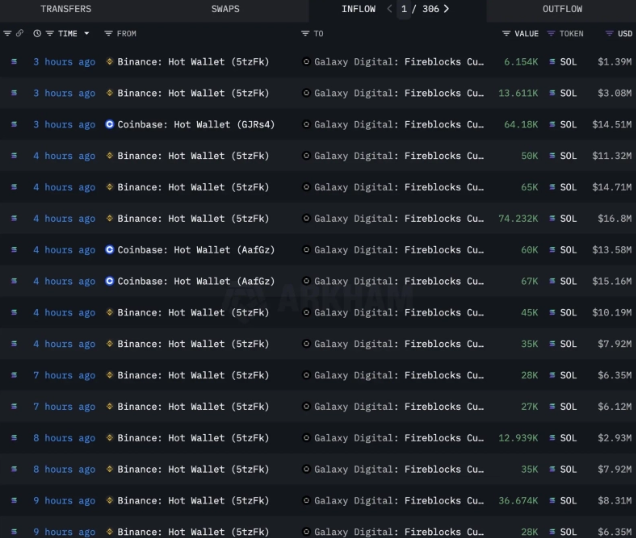Click the transaction icon left of the $14.51M row
Image resolution: width=636 pixels, height=538 pixels.
click(13, 125)
